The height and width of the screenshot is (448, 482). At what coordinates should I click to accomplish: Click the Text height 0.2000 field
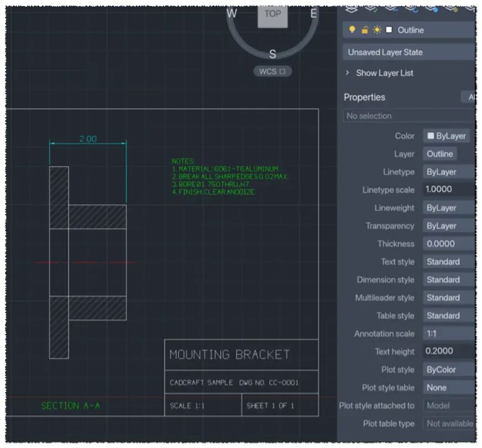coord(449,351)
